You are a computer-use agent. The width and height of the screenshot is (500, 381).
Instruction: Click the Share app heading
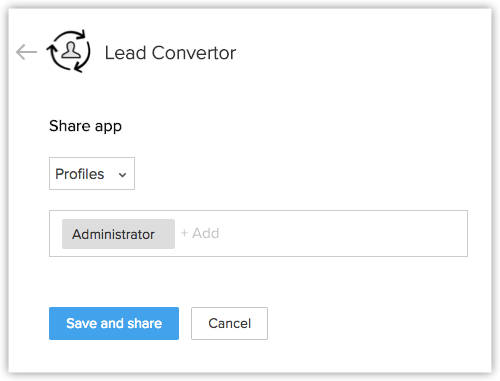click(85, 126)
